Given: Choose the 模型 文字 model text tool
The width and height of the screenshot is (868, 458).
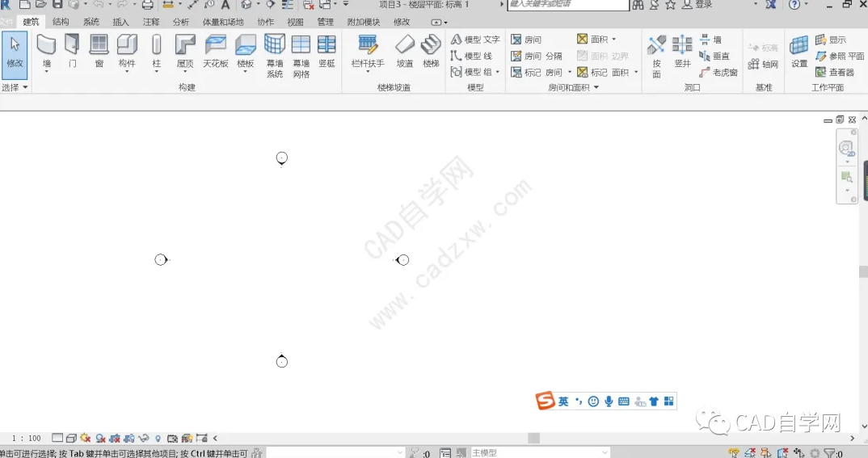Looking at the screenshot, I should pos(475,40).
